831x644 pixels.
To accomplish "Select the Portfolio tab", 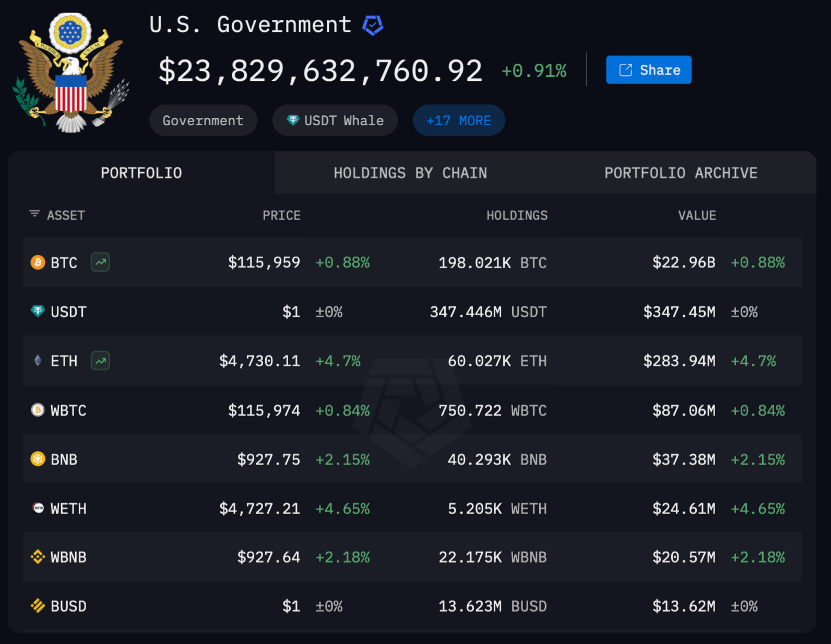I will [x=141, y=173].
